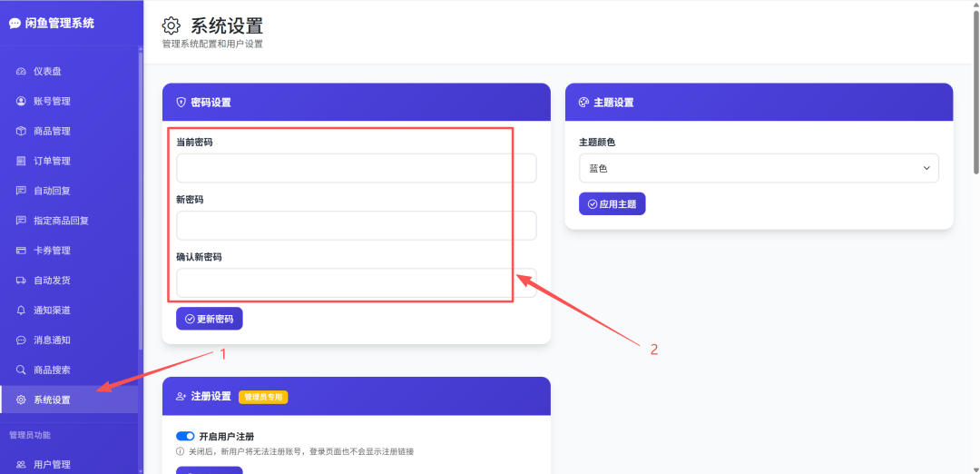Click the chat dots icon beside 消息通知
Image resolution: width=980 pixels, height=474 pixels.
pyautogui.click(x=21, y=341)
